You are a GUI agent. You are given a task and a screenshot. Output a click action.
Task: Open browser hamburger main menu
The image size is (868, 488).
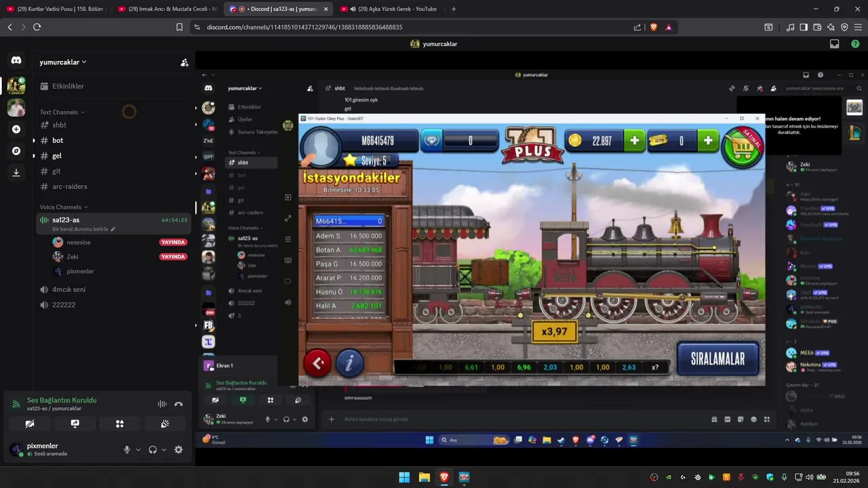(858, 27)
